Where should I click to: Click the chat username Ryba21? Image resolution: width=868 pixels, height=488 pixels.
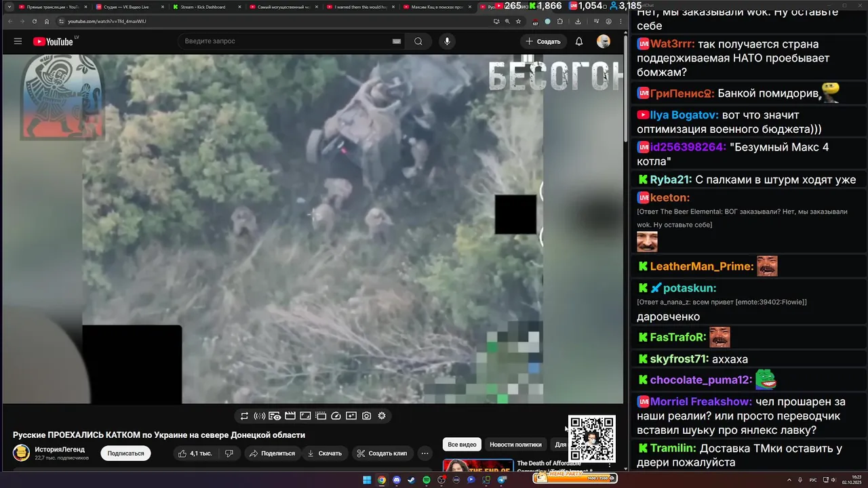(670, 180)
